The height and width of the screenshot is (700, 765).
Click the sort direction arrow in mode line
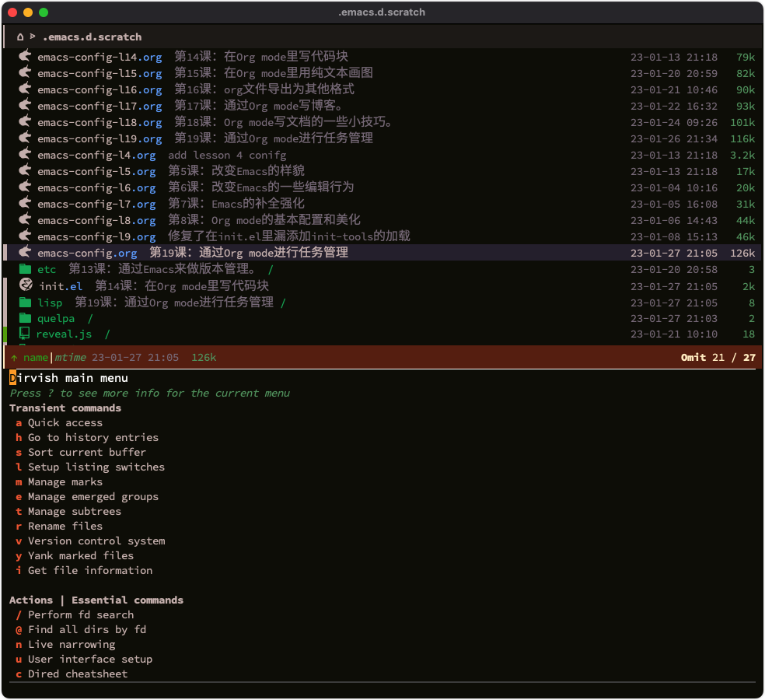click(x=14, y=358)
